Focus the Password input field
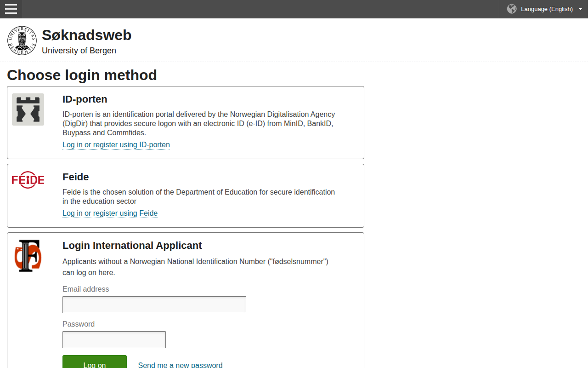The width and height of the screenshot is (588, 368). (x=114, y=340)
